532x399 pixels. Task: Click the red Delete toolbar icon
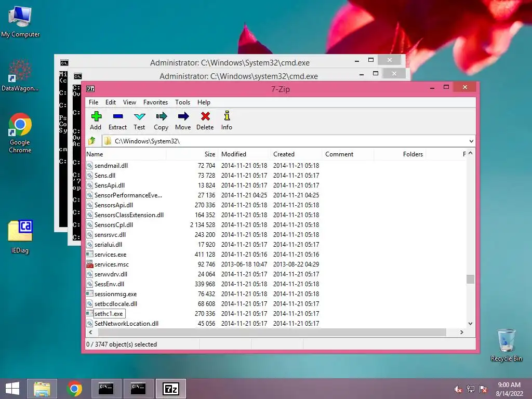[x=205, y=116]
